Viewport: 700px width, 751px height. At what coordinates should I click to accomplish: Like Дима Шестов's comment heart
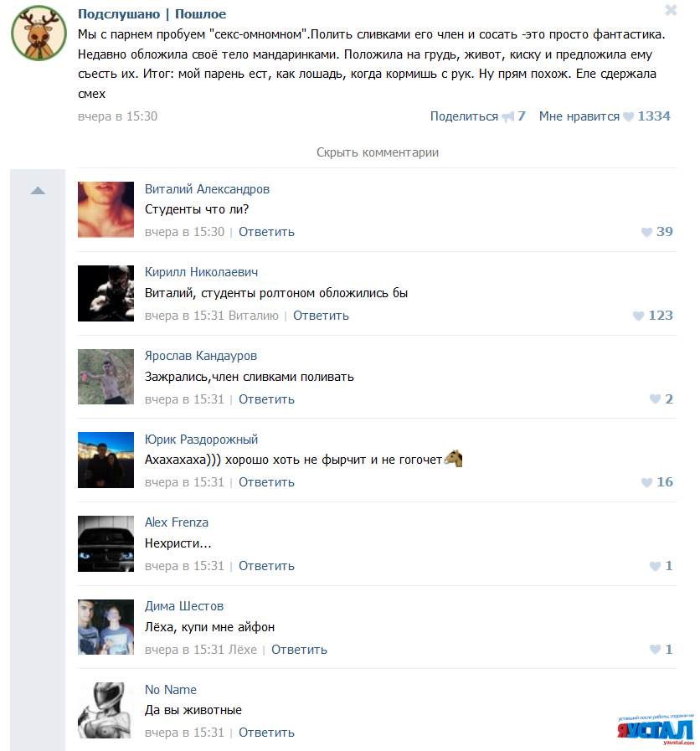click(x=655, y=650)
